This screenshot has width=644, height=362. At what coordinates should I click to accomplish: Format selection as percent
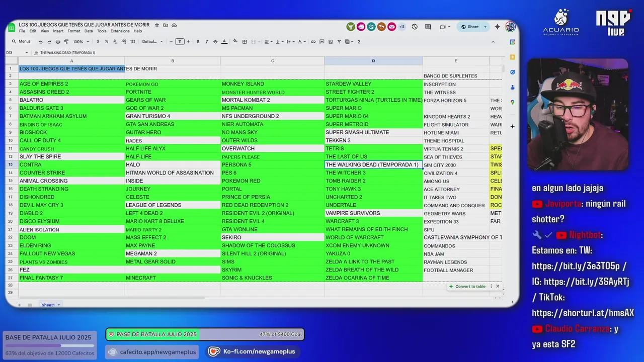point(107,42)
